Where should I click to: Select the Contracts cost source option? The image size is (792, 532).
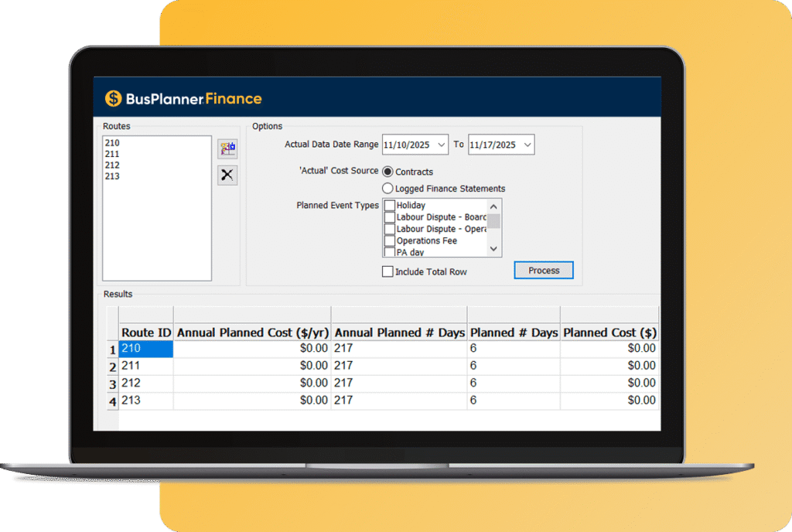tap(388, 172)
